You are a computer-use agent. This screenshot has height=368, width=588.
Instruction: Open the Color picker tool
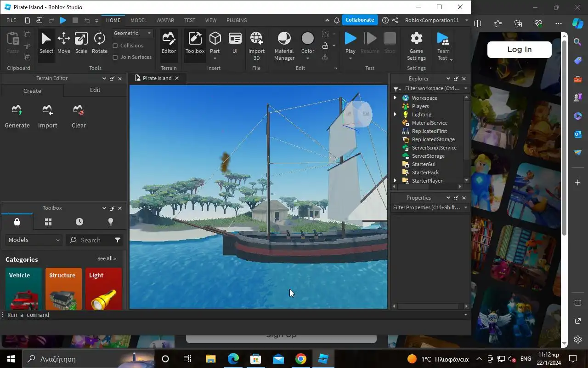tap(307, 42)
